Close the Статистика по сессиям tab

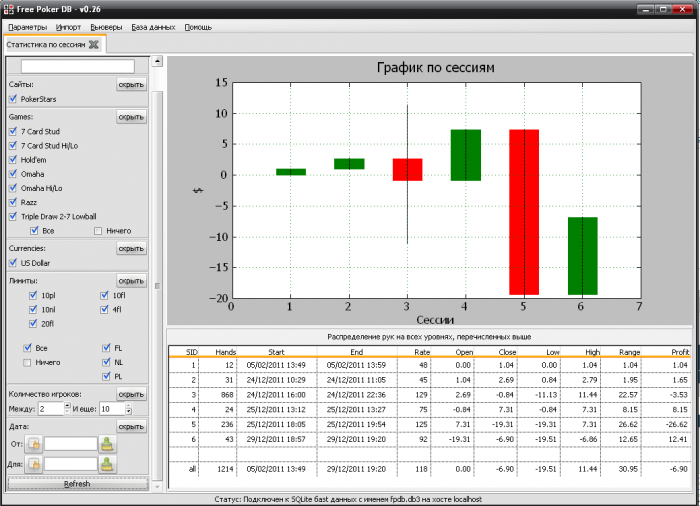tap(94, 45)
